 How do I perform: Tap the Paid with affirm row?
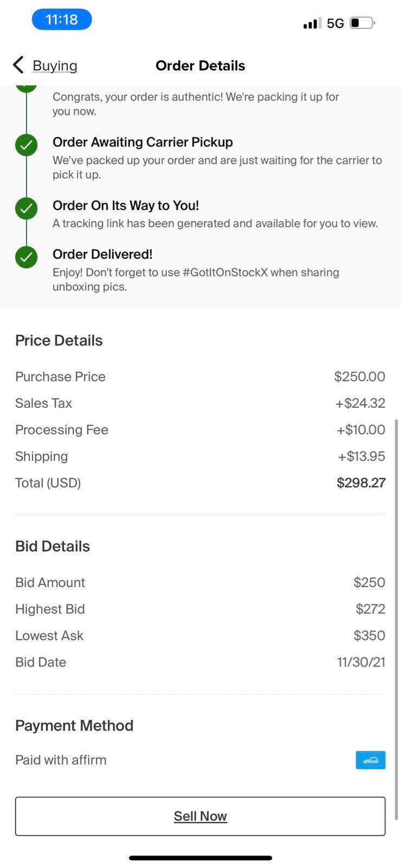[200, 760]
